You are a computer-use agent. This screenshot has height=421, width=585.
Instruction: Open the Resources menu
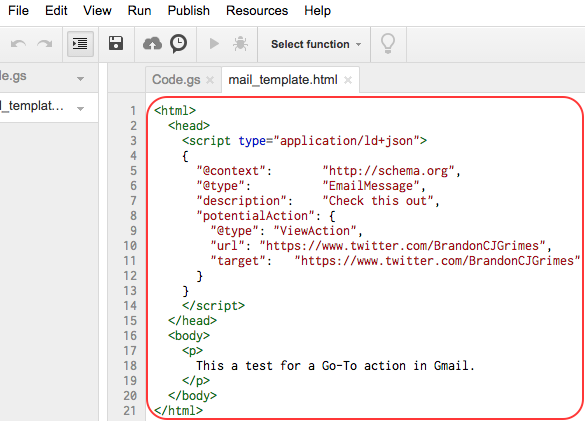click(257, 10)
